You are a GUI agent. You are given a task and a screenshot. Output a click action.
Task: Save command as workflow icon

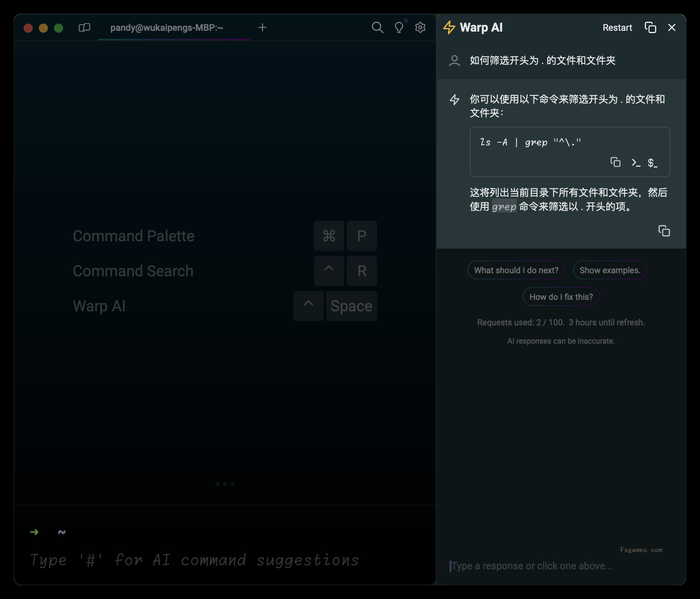click(x=652, y=163)
